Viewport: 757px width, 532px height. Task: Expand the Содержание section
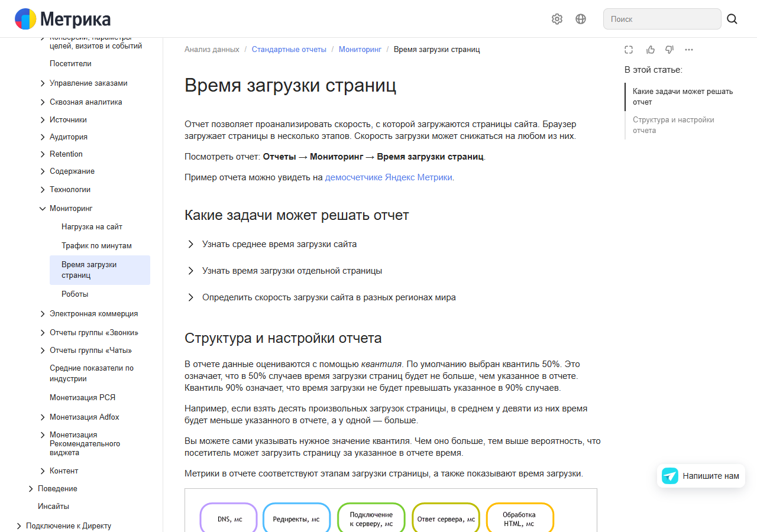[x=43, y=171]
